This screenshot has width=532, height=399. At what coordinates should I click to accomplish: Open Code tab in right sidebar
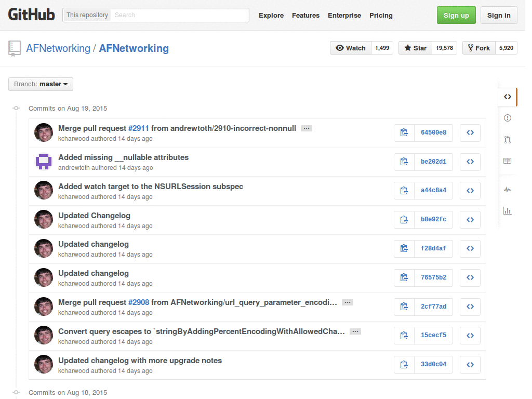[x=507, y=97]
